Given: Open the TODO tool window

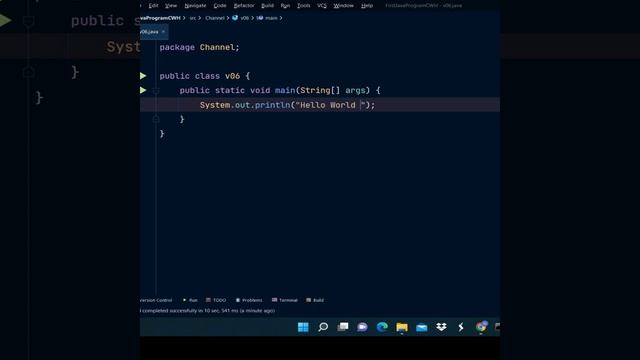Looking at the screenshot, I should click(216, 300).
